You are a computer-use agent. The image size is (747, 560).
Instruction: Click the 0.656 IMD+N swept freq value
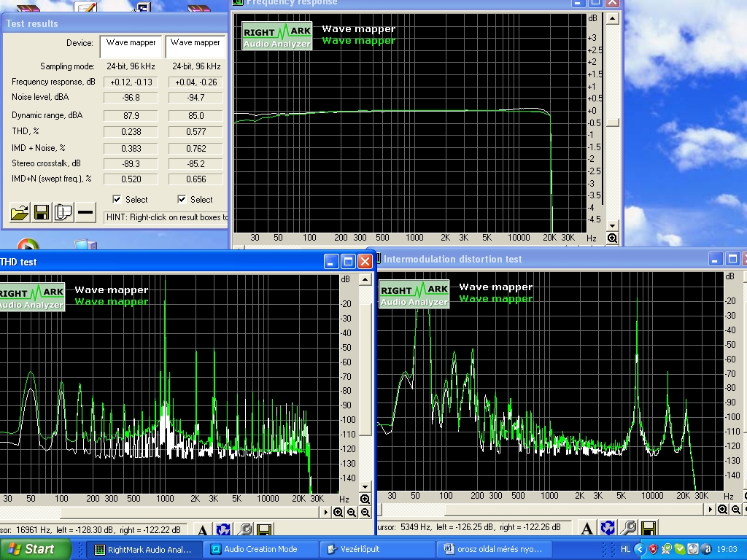196,179
